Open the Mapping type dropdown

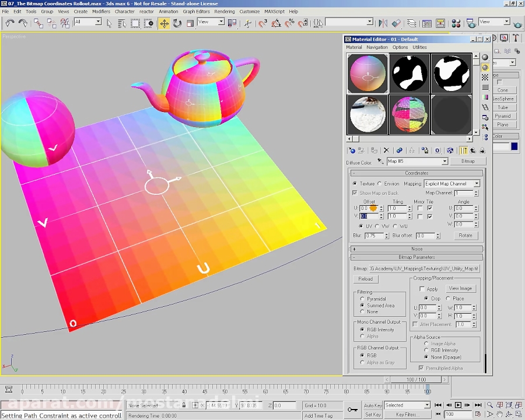point(476,184)
